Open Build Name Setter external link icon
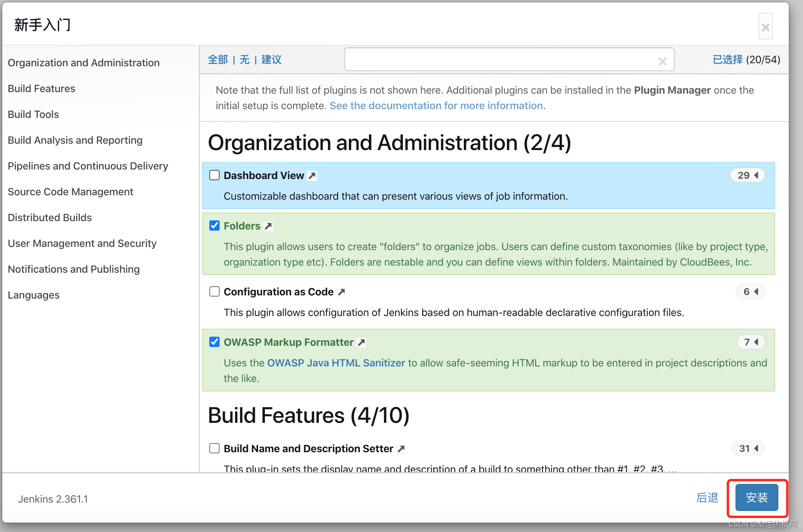Image resolution: width=803 pixels, height=532 pixels. [401, 449]
